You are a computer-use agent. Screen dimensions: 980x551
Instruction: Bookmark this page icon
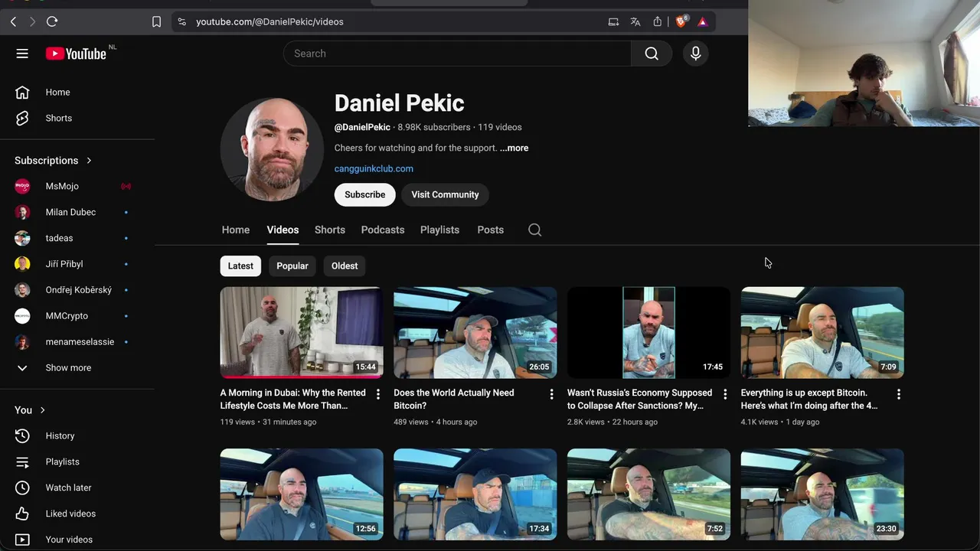[x=156, y=21]
